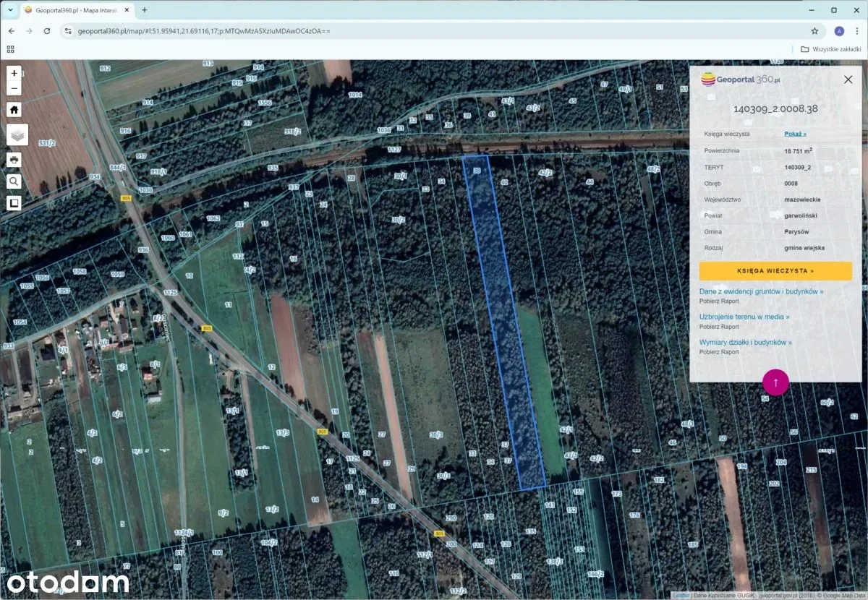Open a new browser tab

144,10
